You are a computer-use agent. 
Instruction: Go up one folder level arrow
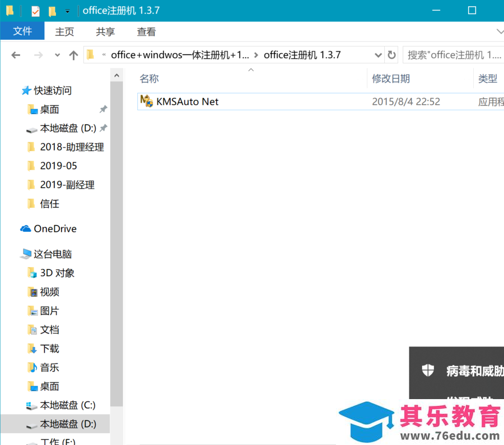pyautogui.click(x=73, y=55)
